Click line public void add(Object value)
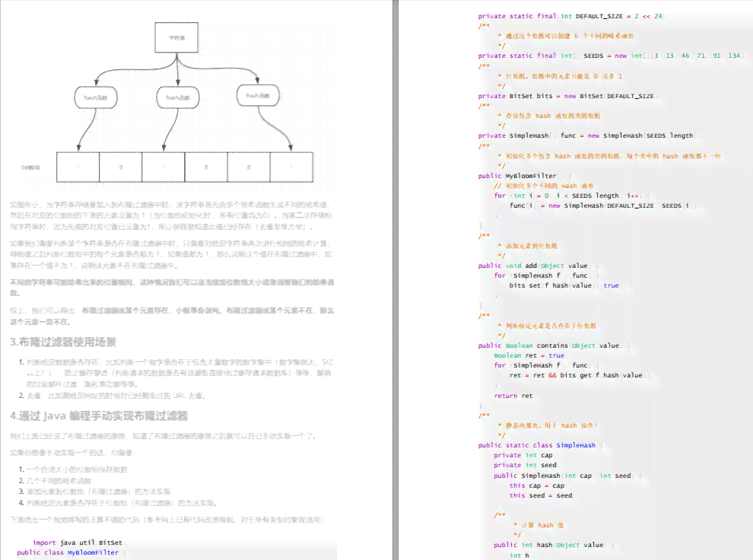753x560 pixels. coord(538,266)
